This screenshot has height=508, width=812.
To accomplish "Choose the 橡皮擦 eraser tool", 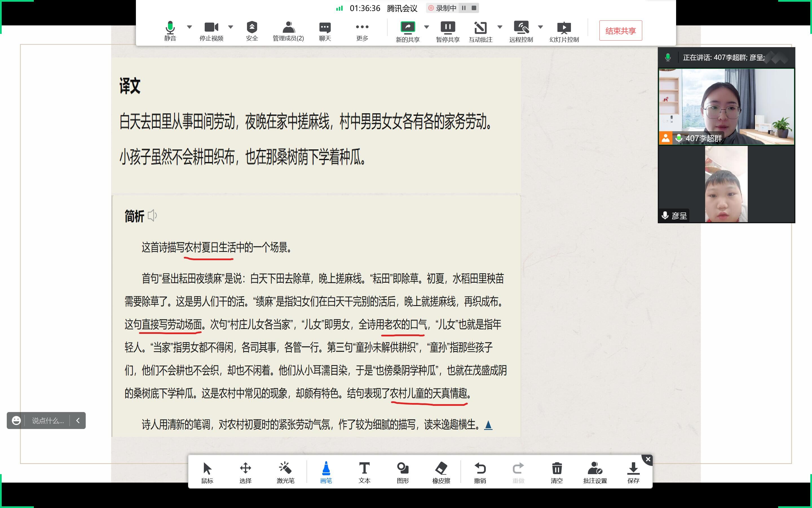I will (441, 472).
